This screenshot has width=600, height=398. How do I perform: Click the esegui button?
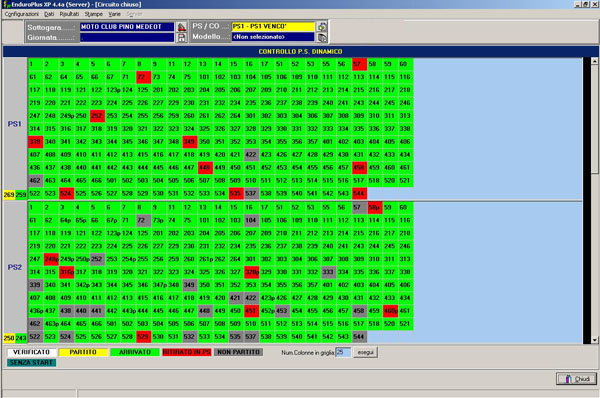[x=365, y=352]
